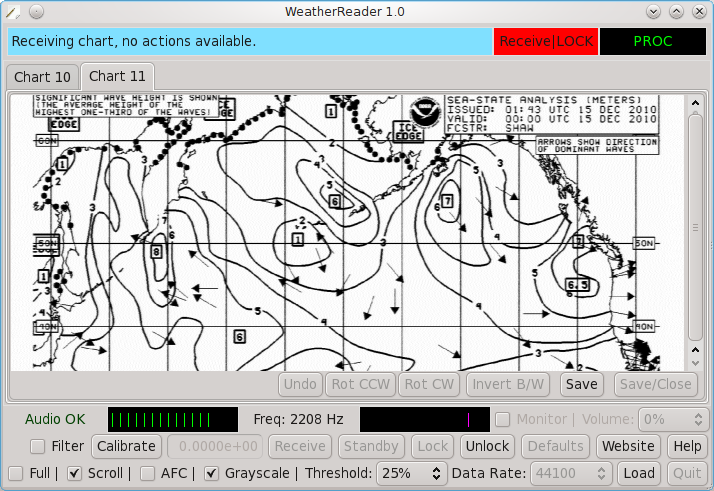The width and height of the screenshot is (714, 491).
Task: Close the WeatherReader window
Action: point(699,11)
